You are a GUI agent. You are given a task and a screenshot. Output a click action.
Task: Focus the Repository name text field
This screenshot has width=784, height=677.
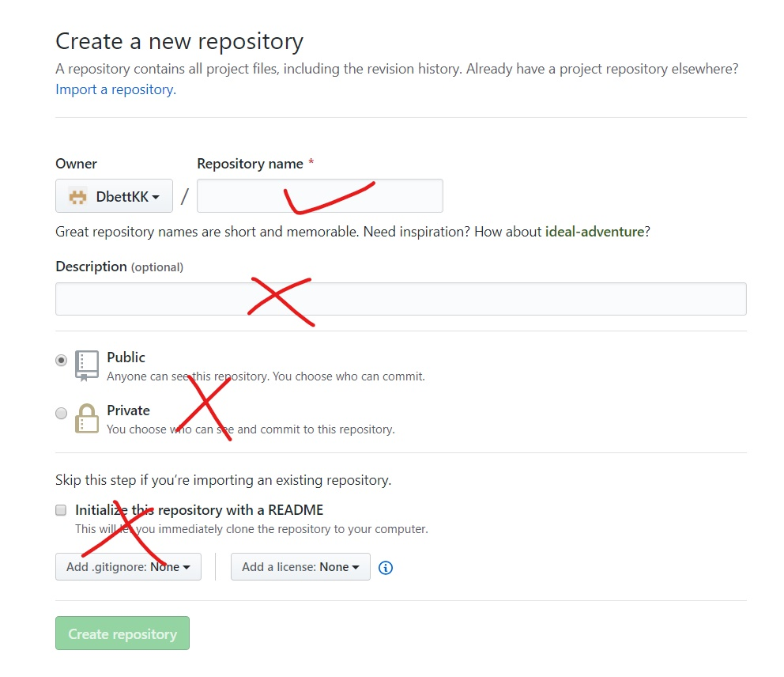pos(319,196)
